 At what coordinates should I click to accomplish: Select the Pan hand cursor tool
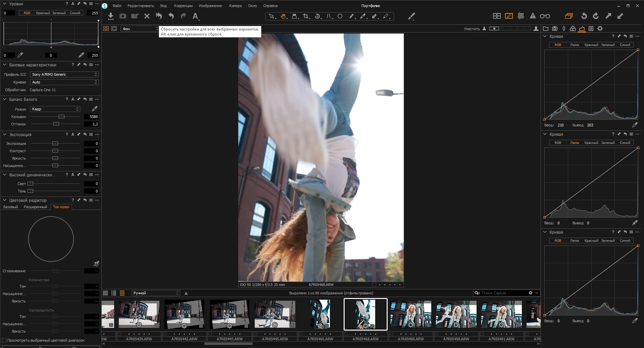(x=283, y=16)
